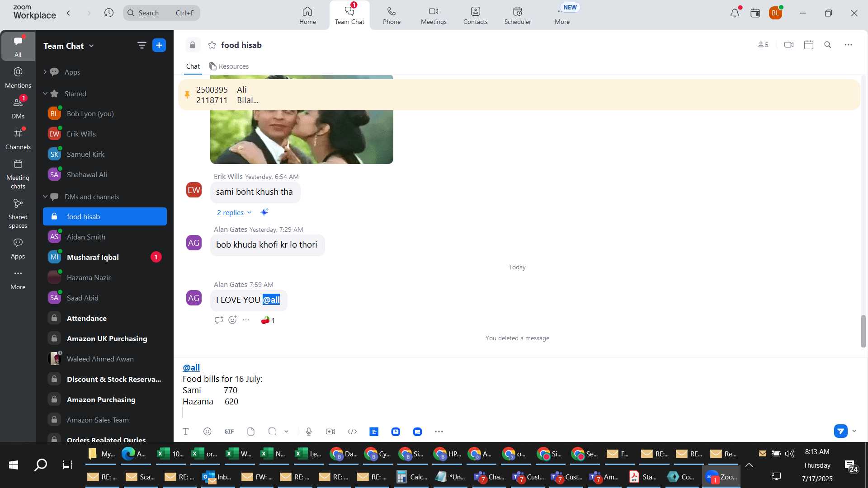Schedule meeting via header calendar icon

809,45
